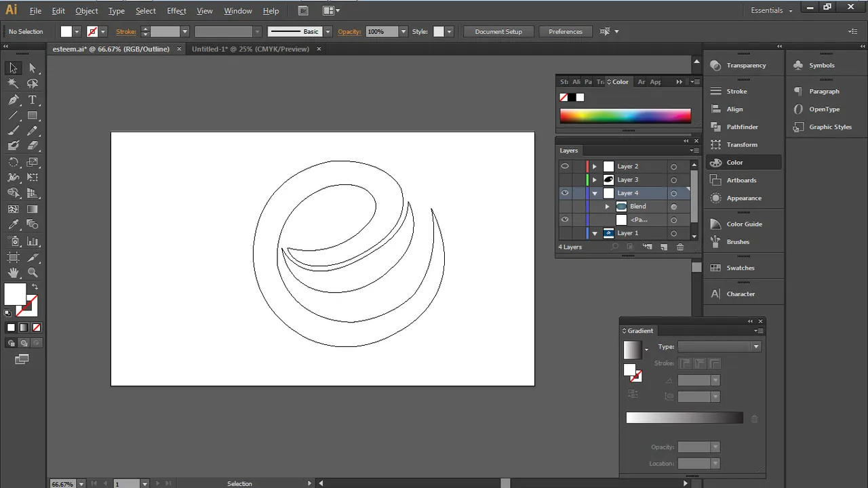868x488 pixels.
Task: Select the Paintbrush tool
Action: [x=13, y=131]
